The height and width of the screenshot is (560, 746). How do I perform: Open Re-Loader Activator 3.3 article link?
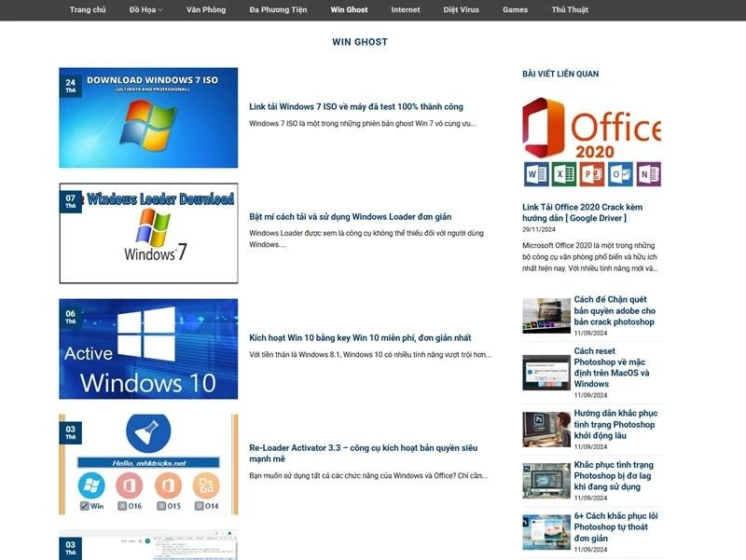click(364, 453)
